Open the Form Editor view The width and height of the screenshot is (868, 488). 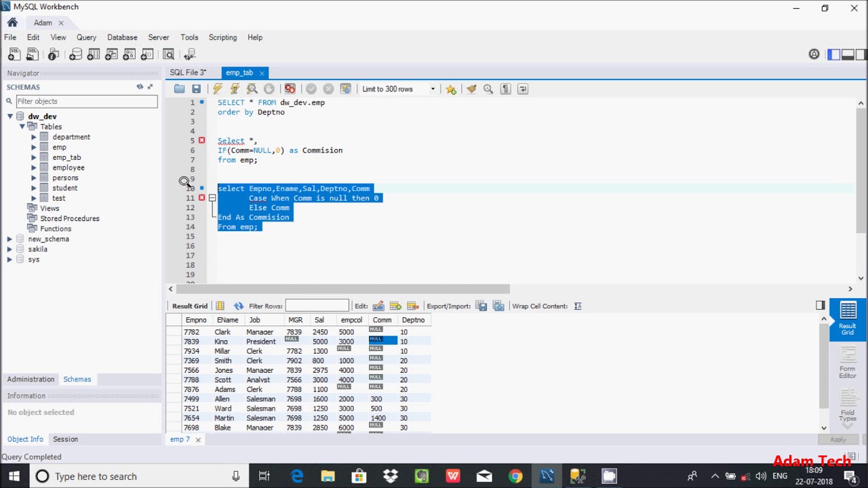point(848,363)
